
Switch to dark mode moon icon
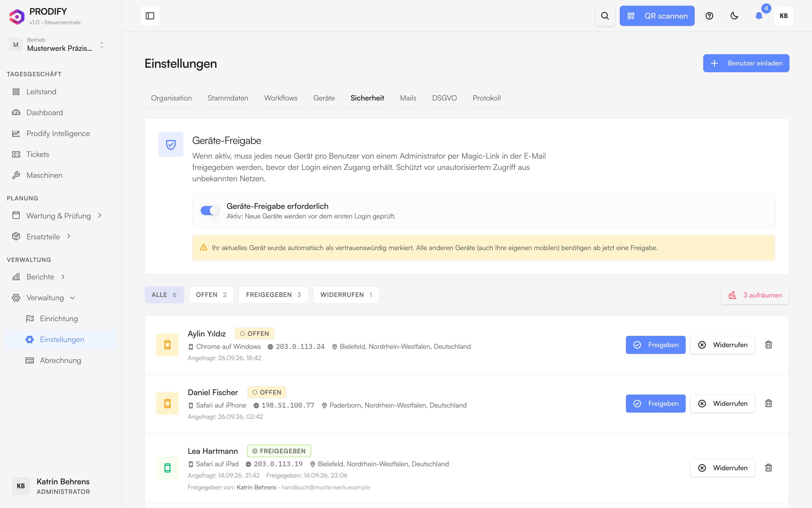point(735,16)
